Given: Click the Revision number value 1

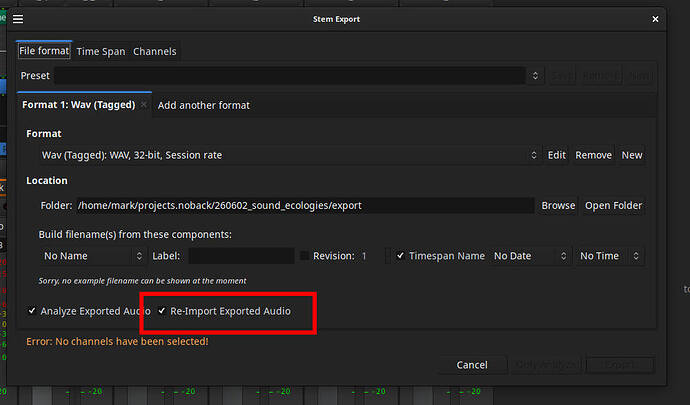Looking at the screenshot, I should [364, 256].
